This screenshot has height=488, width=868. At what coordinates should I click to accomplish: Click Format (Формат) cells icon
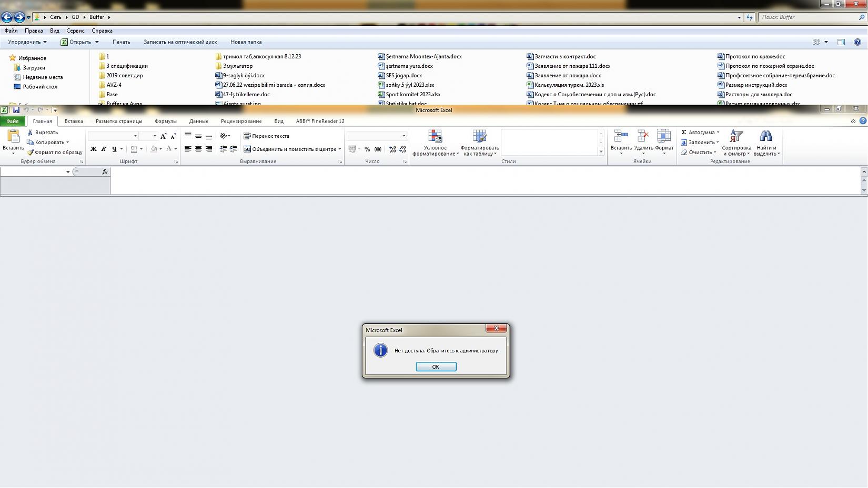click(x=664, y=143)
